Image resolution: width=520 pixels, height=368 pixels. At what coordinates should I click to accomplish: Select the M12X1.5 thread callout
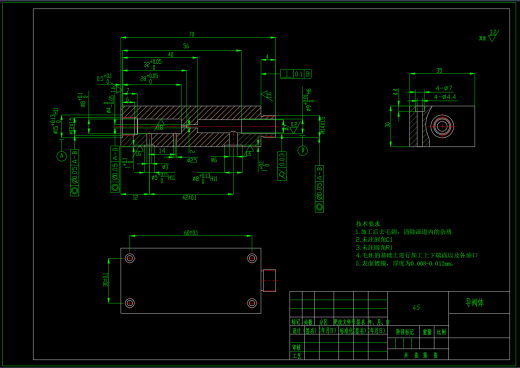(71, 126)
